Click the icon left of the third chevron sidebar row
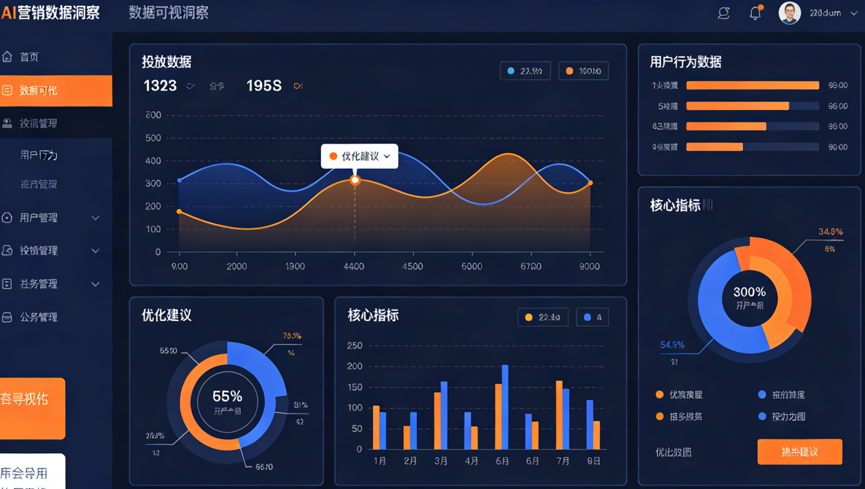The image size is (865, 489). pyautogui.click(x=7, y=284)
